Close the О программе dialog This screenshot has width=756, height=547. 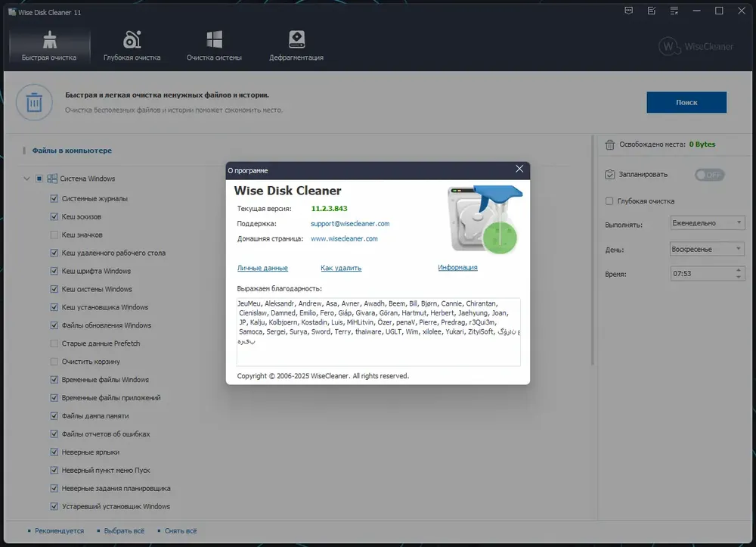[x=519, y=169]
